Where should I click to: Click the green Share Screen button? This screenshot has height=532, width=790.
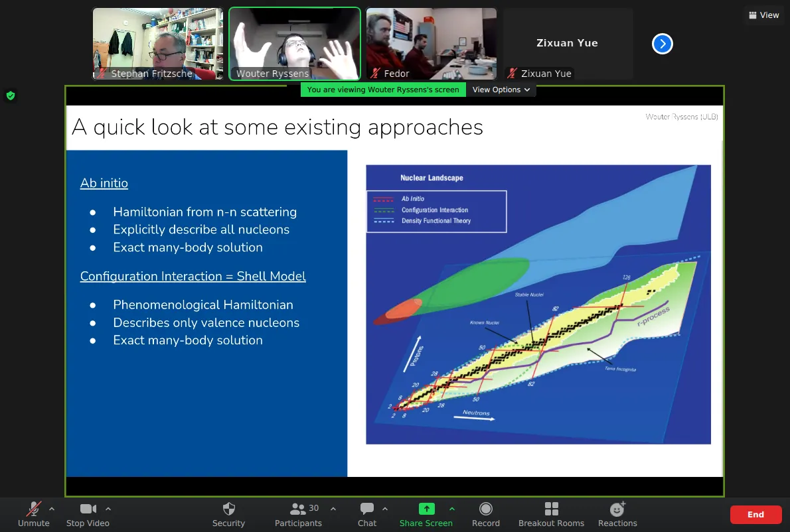point(426,514)
